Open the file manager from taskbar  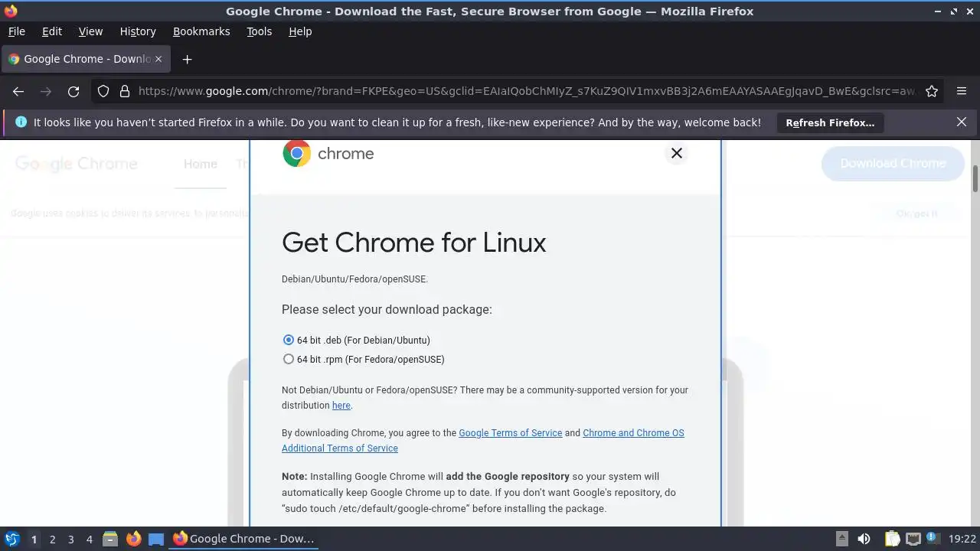pyautogui.click(x=110, y=539)
